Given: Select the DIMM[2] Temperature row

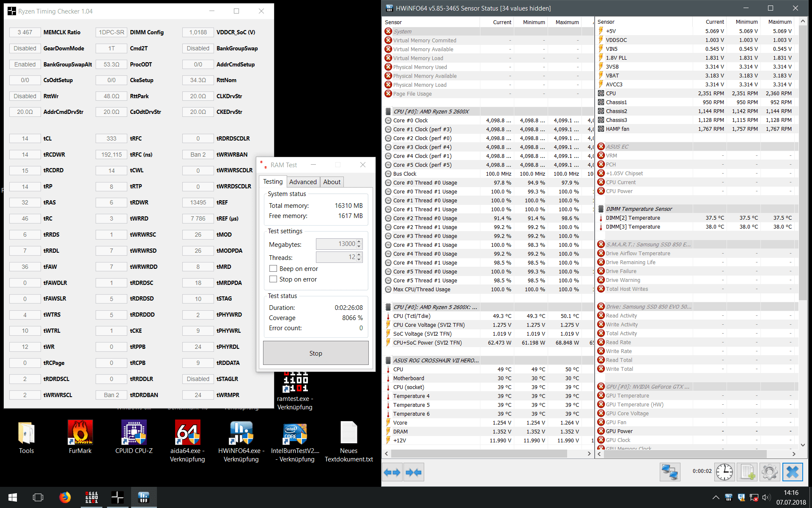Looking at the screenshot, I should point(697,218).
